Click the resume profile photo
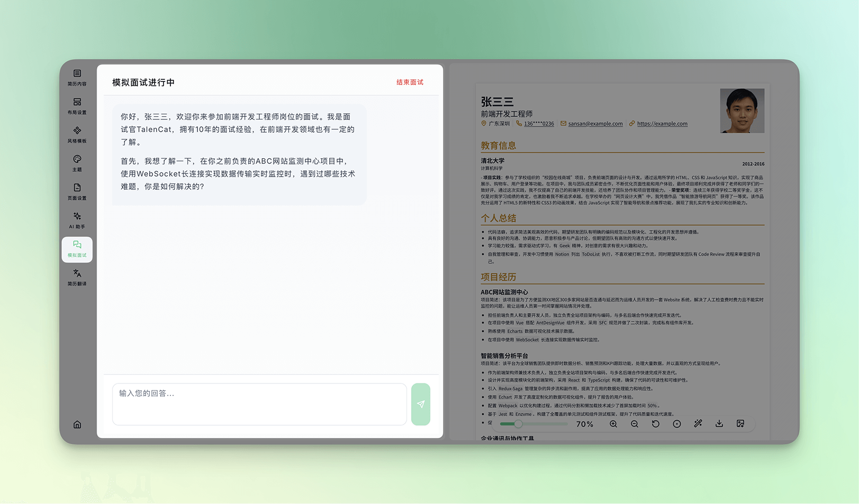 [x=742, y=111]
